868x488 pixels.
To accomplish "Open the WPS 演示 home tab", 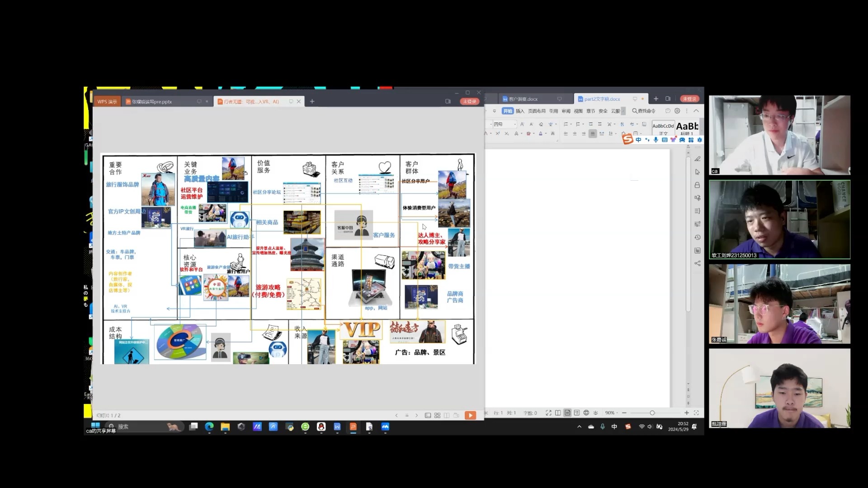I will (107, 102).
